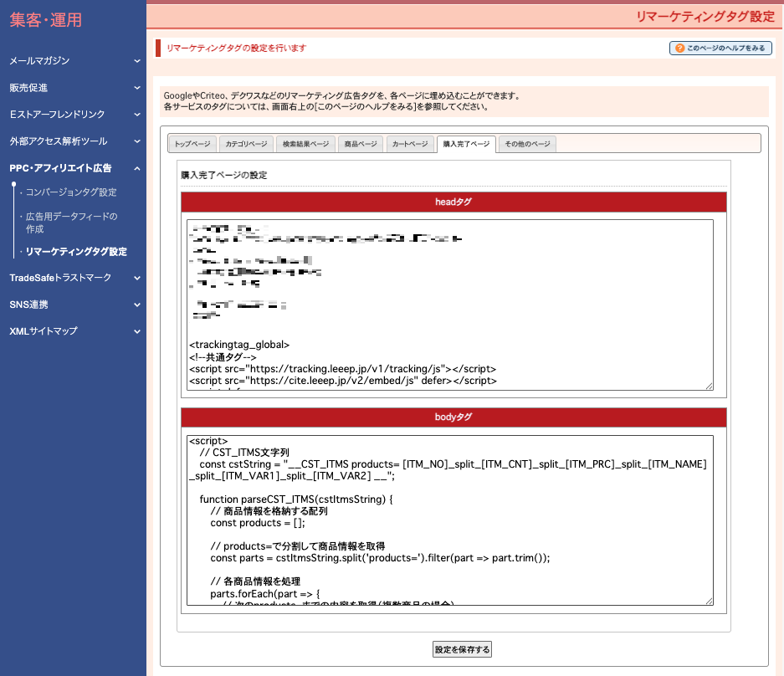Click the 'const cstString' code line

(x=448, y=470)
